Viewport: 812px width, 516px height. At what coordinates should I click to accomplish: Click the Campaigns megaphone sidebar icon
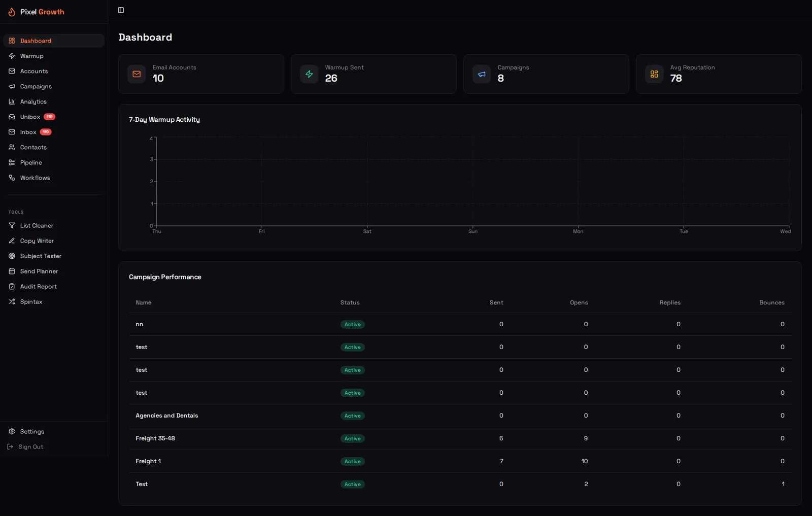click(x=12, y=86)
